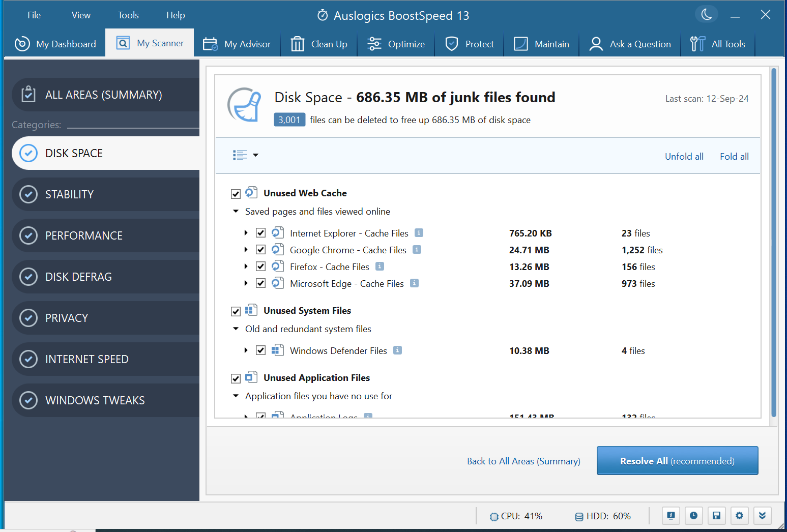Click the results list vertical scrollbar
This screenshot has height=532, width=787.
point(774,243)
